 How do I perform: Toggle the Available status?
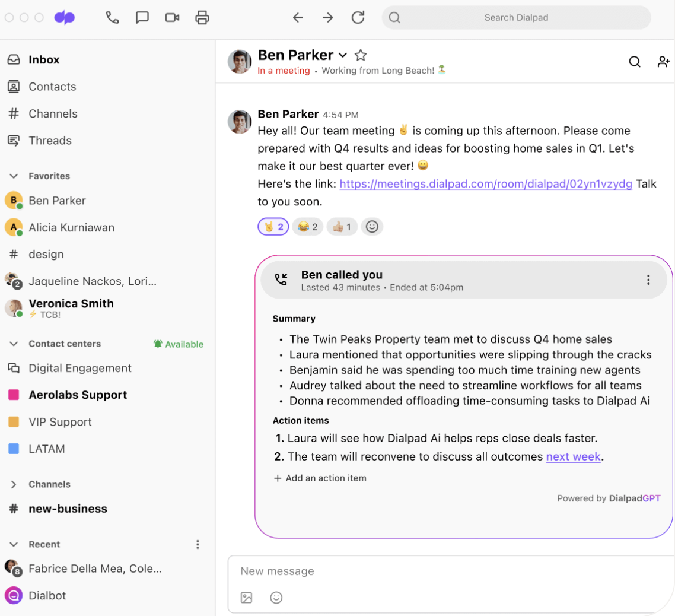(179, 344)
